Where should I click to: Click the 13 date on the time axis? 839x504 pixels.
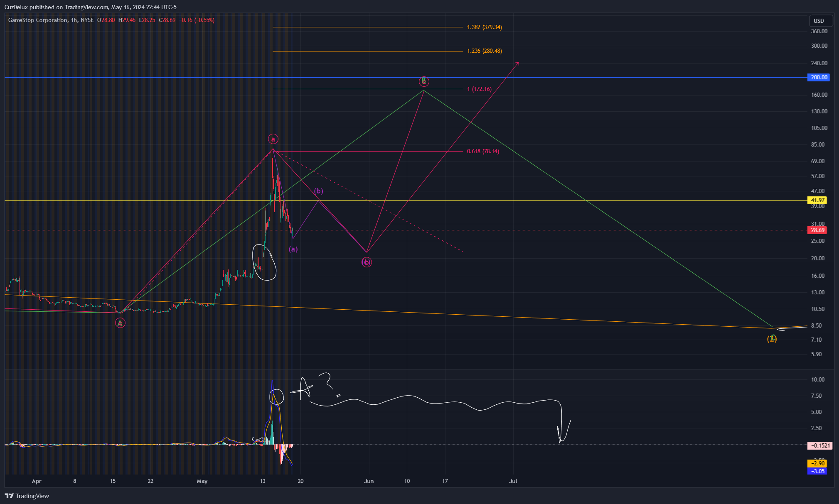[263, 481]
